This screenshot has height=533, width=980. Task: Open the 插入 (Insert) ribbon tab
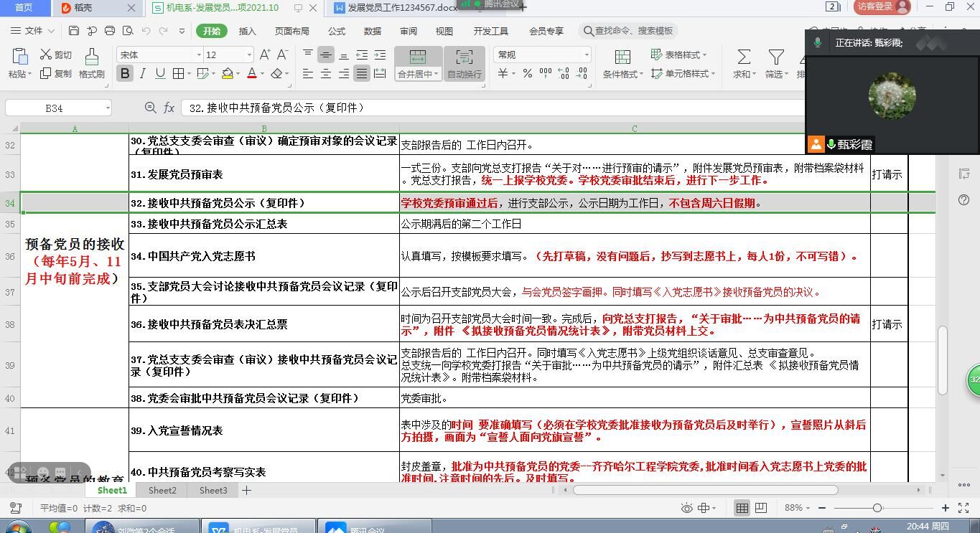click(247, 31)
